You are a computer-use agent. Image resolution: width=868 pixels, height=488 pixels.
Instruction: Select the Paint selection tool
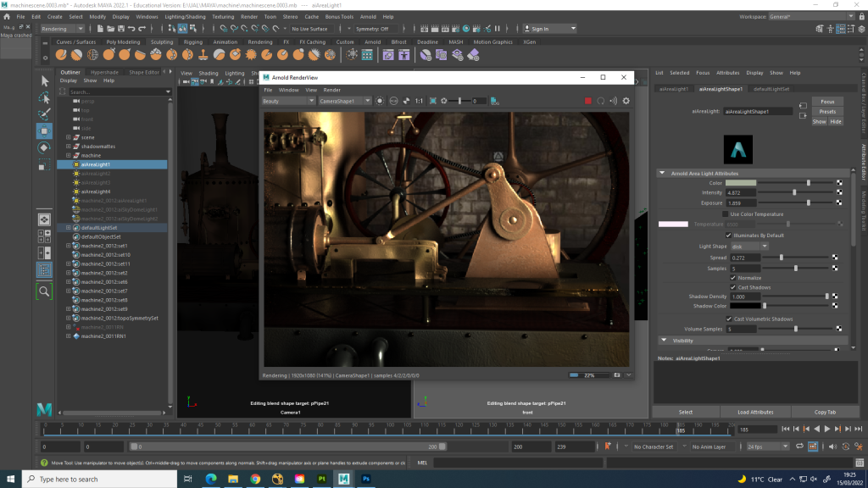pos(45,114)
